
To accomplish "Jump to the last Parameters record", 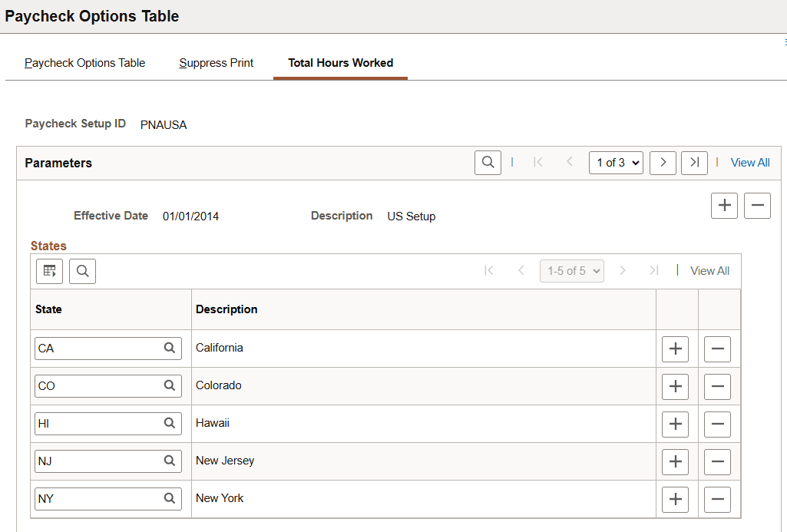I will pos(694,163).
